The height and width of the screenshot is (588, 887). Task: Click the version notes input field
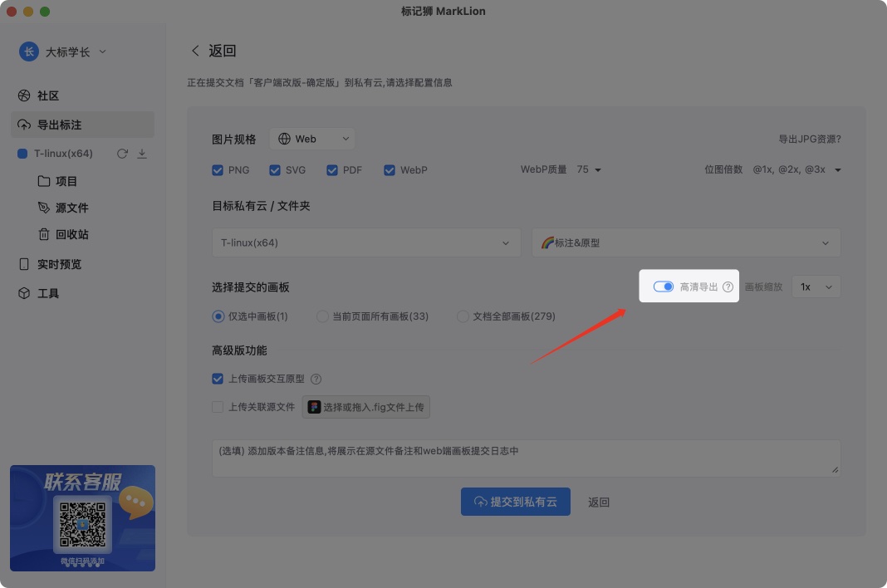click(526, 458)
